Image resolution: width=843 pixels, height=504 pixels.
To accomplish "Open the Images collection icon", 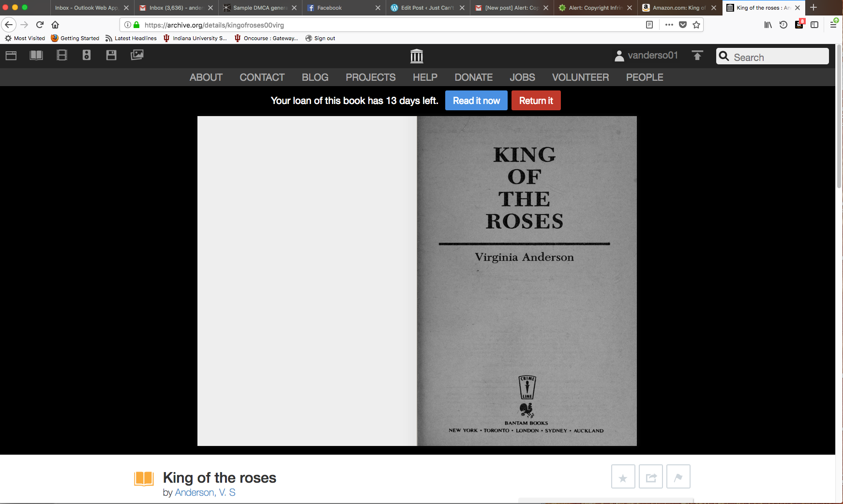I will [x=137, y=55].
